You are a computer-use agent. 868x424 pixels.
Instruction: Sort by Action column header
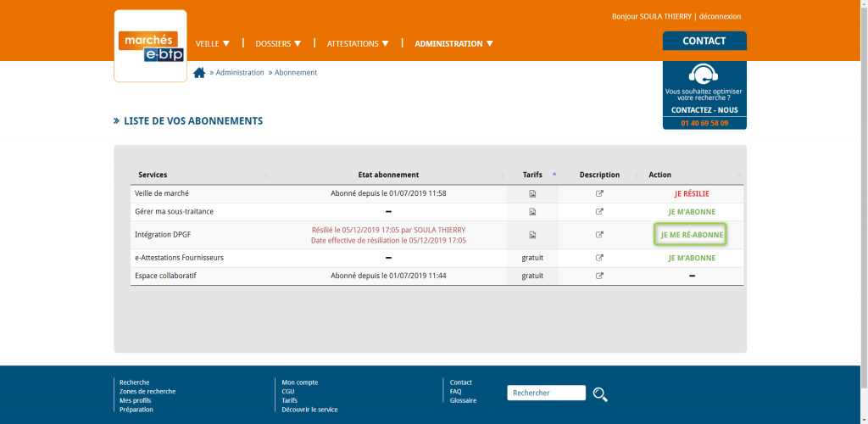659,175
